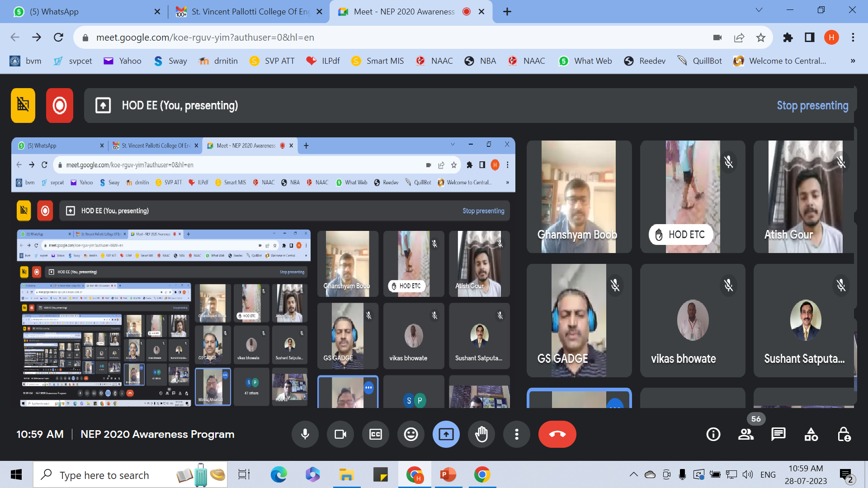Click the leave call red button

click(x=557, y=434)
